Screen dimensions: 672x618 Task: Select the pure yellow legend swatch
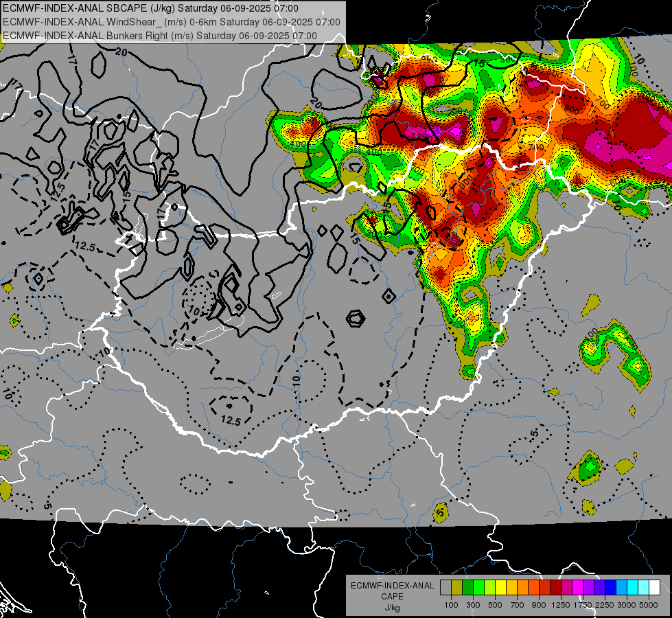tap(500, 588)
